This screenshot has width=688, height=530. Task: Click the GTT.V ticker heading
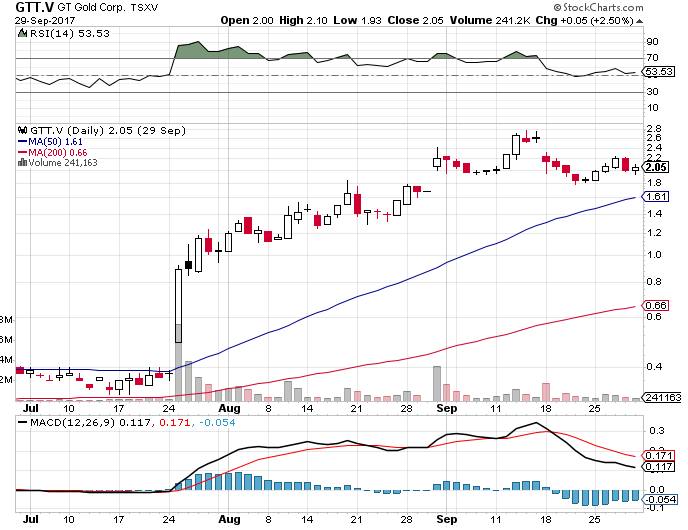(35, 7)
